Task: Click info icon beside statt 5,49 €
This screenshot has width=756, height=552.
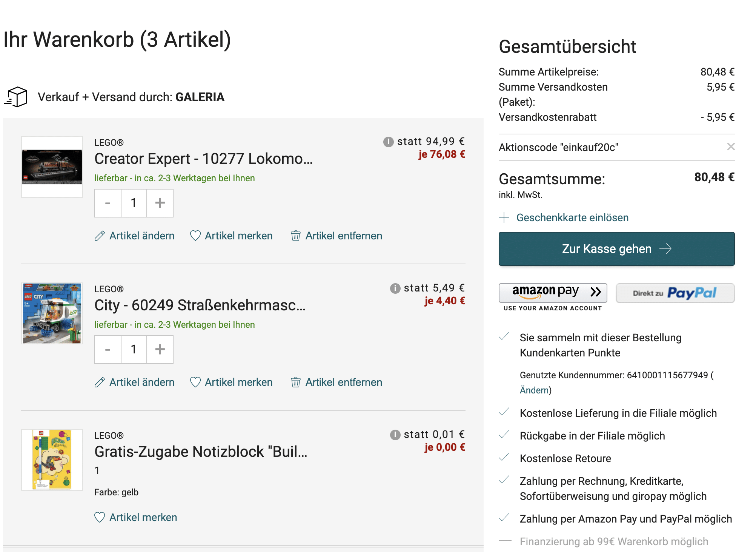Action: pyautogui.click(x=395, y=288)
